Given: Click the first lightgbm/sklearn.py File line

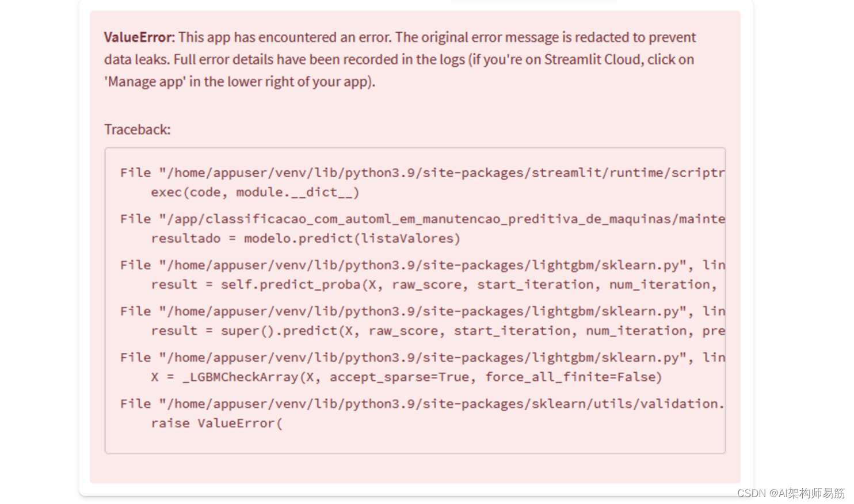Looking at the screenshot, I should coord(422,265).
